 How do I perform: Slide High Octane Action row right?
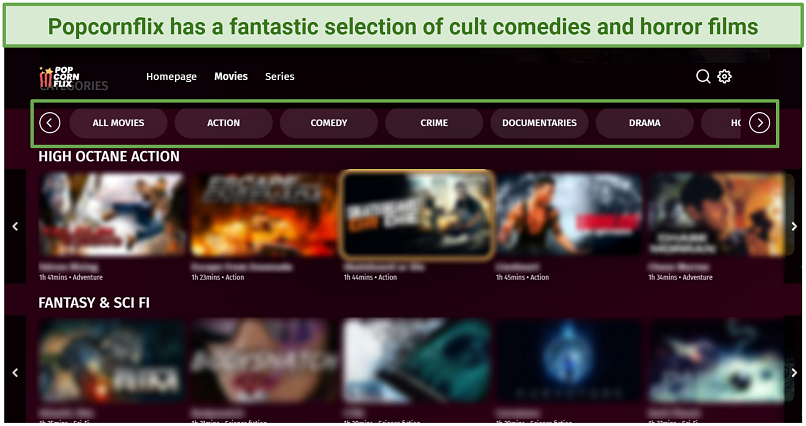click(x=794, y=226)
